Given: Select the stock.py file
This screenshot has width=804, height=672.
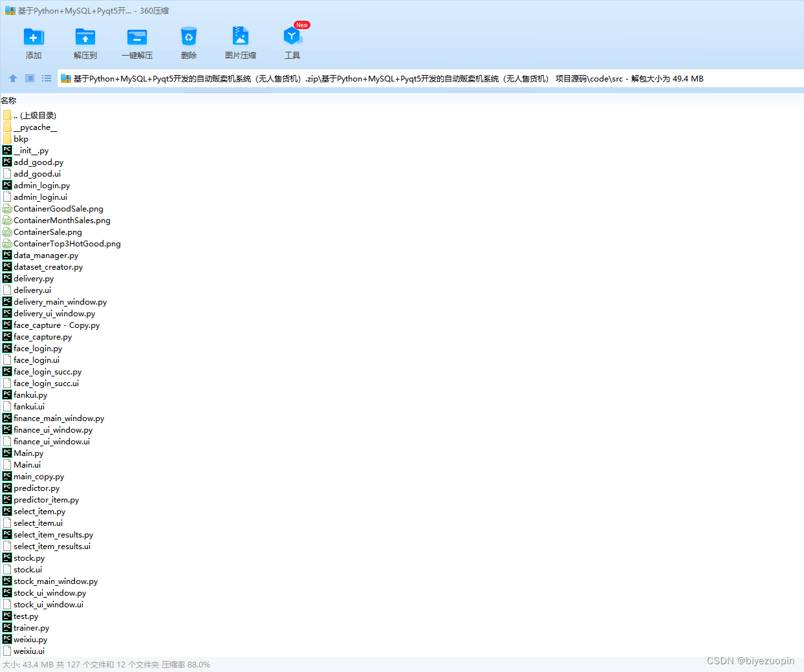Looking at the screenshot, I should [24, 558].
